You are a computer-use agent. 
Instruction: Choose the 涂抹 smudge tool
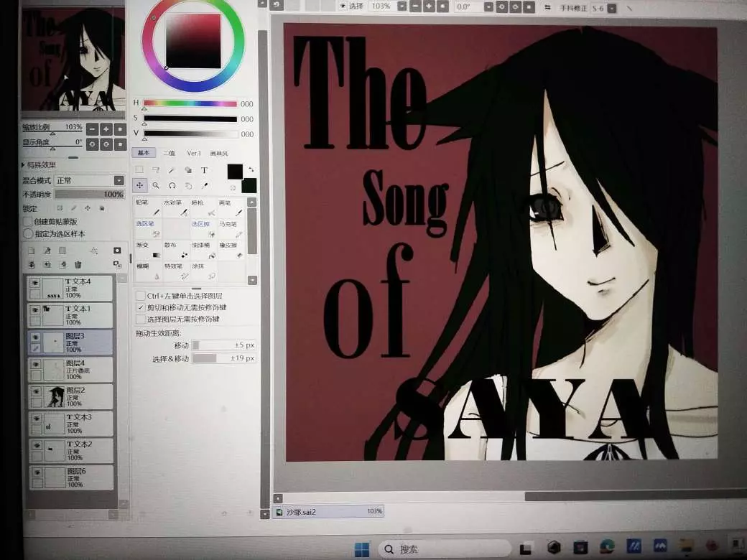(x=203, y=271)
